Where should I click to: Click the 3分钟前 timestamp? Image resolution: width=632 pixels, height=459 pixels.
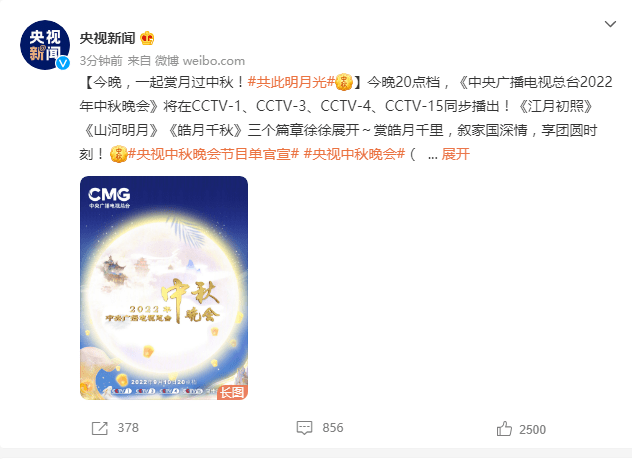[x=101, y=61]
